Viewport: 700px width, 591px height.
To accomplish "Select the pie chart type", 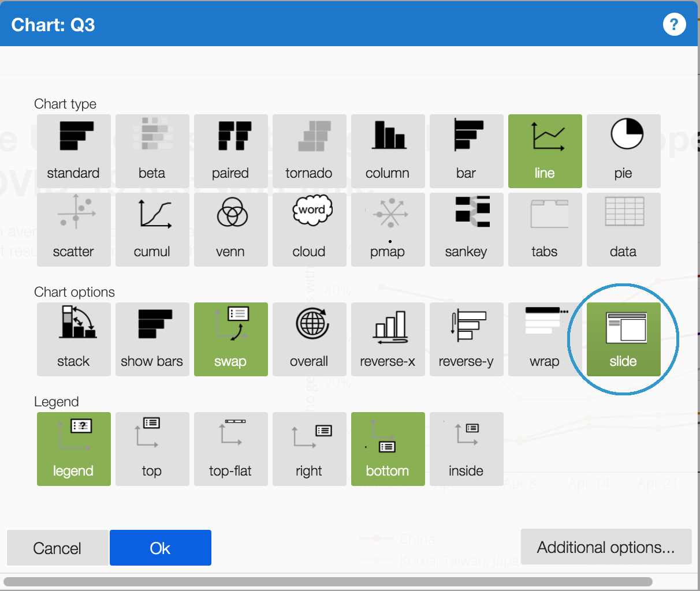I will tap(623, 151).
